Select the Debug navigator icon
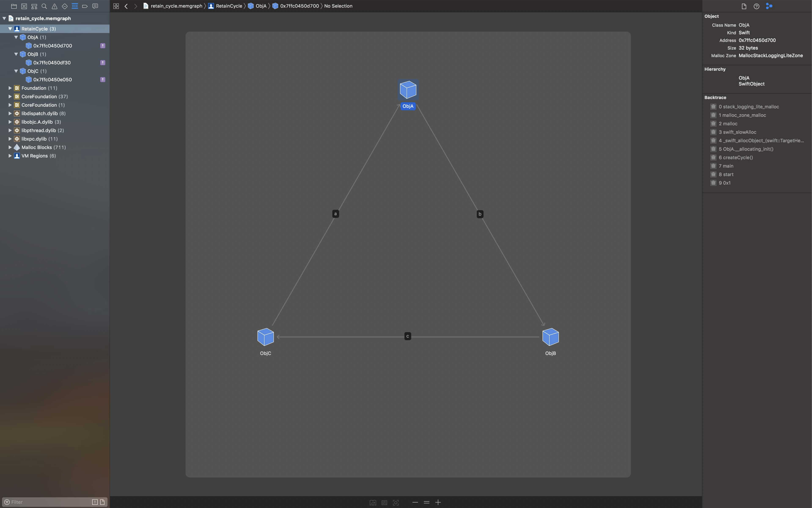The height and width of the screenshot is (508, 812). point(75,6)
